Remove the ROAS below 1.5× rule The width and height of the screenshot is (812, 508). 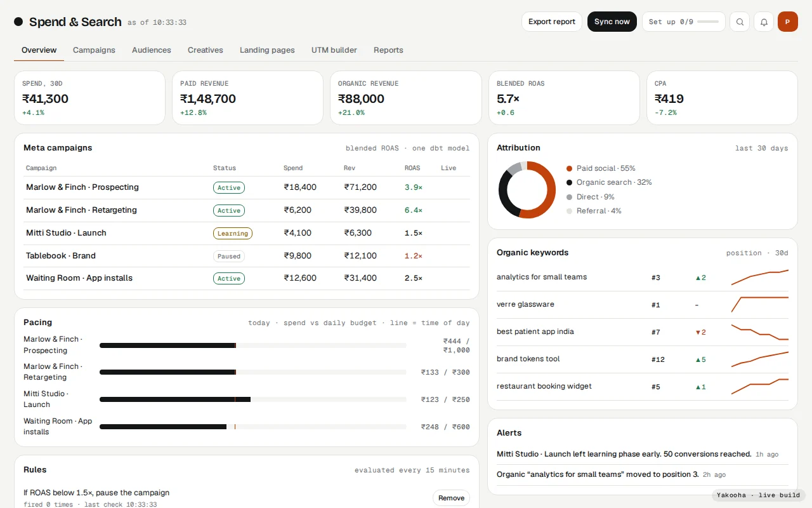[451, 498]
